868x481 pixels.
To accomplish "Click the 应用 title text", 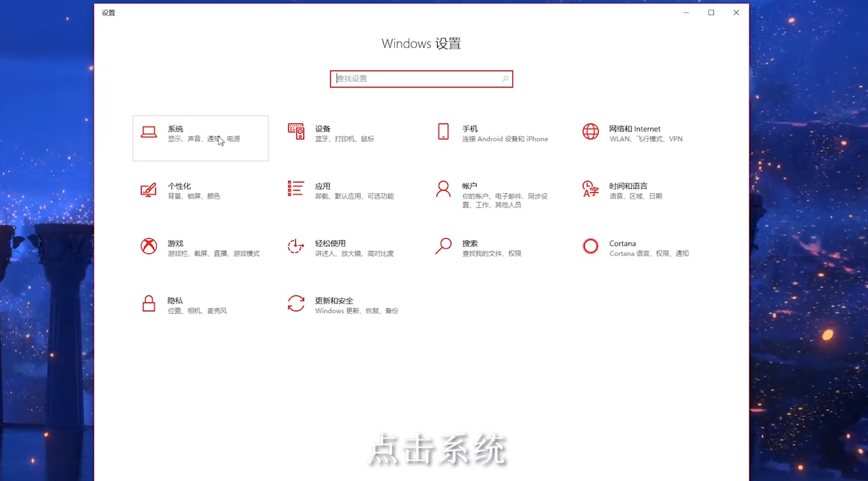I will click(x=323, y=186).
